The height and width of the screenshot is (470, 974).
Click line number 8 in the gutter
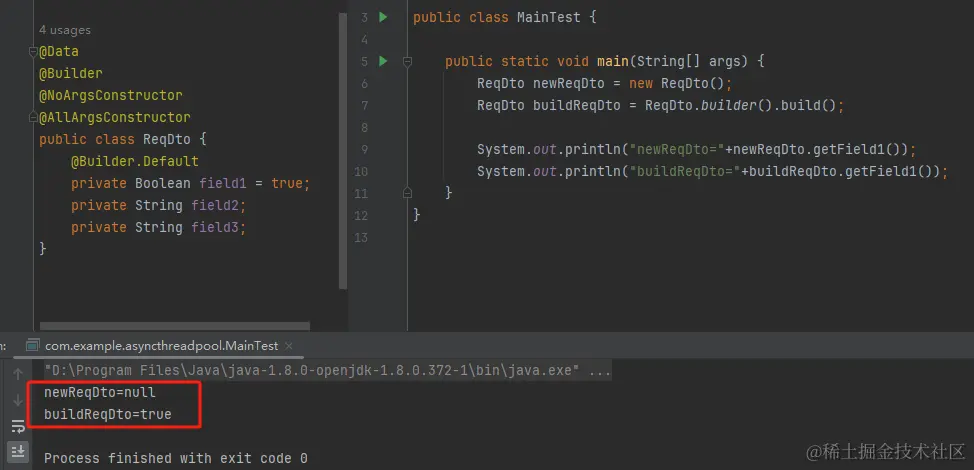click(364, 127)
